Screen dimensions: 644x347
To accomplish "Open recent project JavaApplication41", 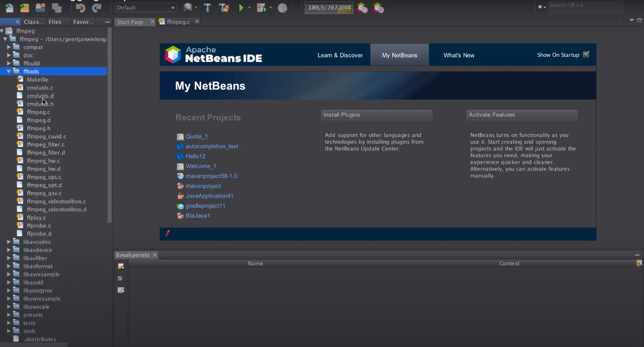I will pos(209,196).
